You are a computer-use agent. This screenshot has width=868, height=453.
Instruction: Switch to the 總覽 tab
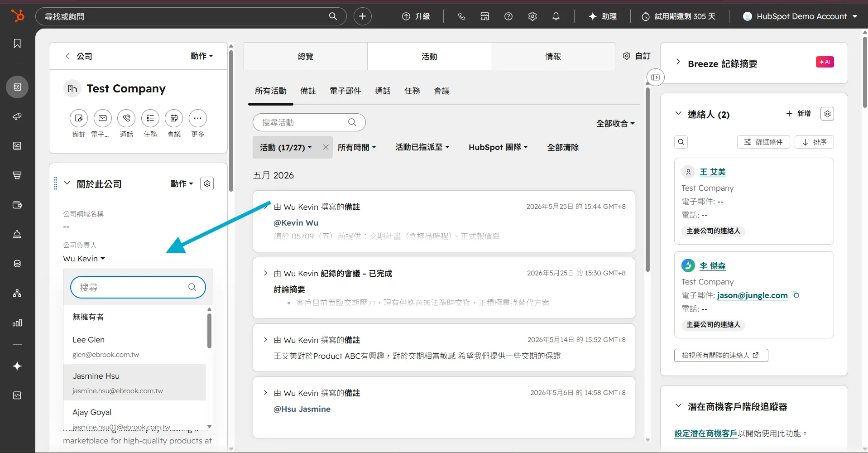pyautogui.click(x=306, y=56)
